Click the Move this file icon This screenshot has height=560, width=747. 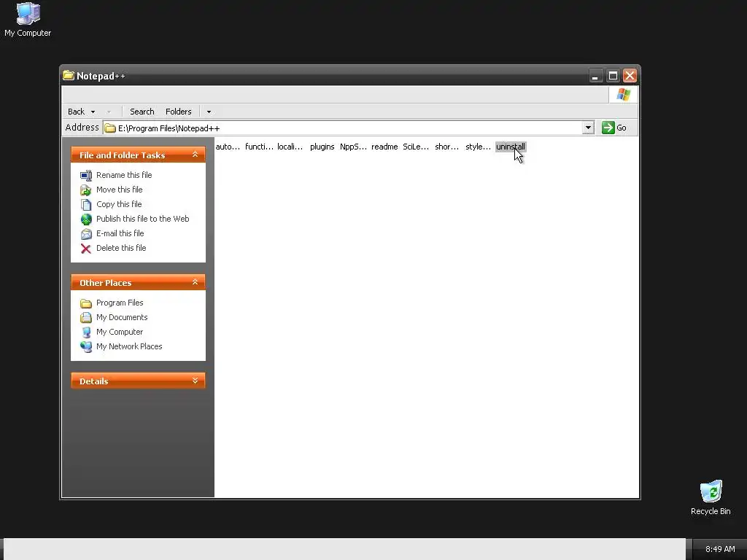click(x=86, y=190)
